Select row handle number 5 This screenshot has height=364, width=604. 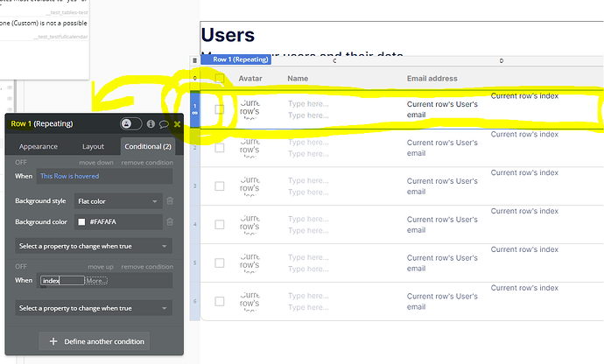pos(195,262)
